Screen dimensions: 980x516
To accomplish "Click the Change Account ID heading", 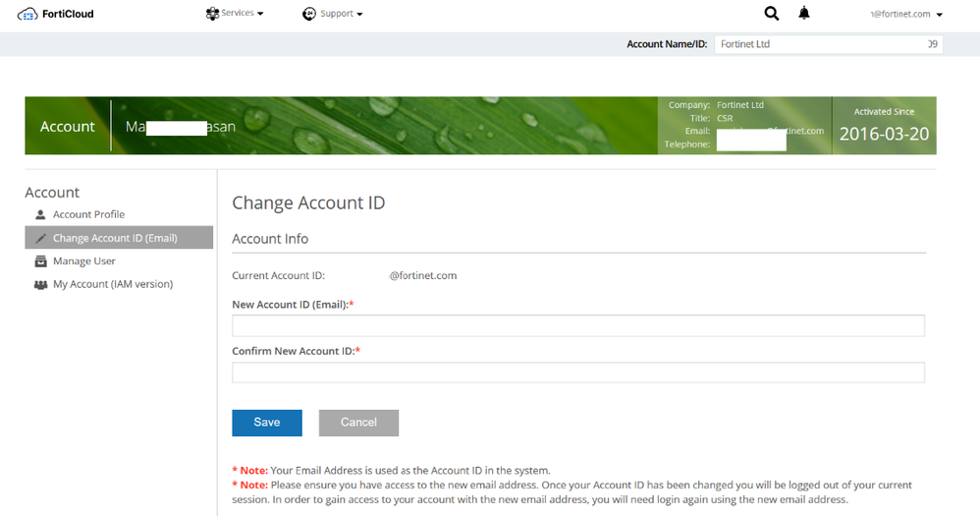I will [x=308, y=202].
